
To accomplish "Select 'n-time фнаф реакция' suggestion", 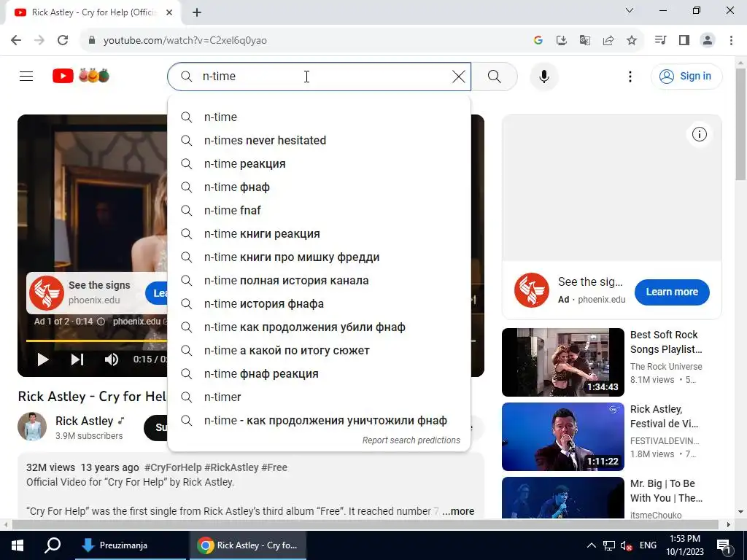I will tap(320, 374).
